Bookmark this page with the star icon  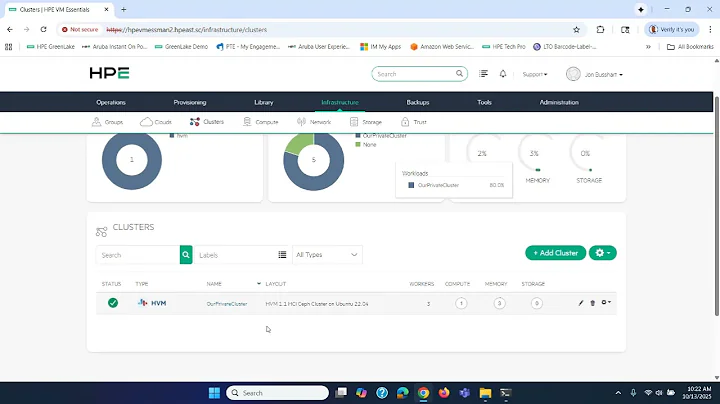(x=576, y=29)
